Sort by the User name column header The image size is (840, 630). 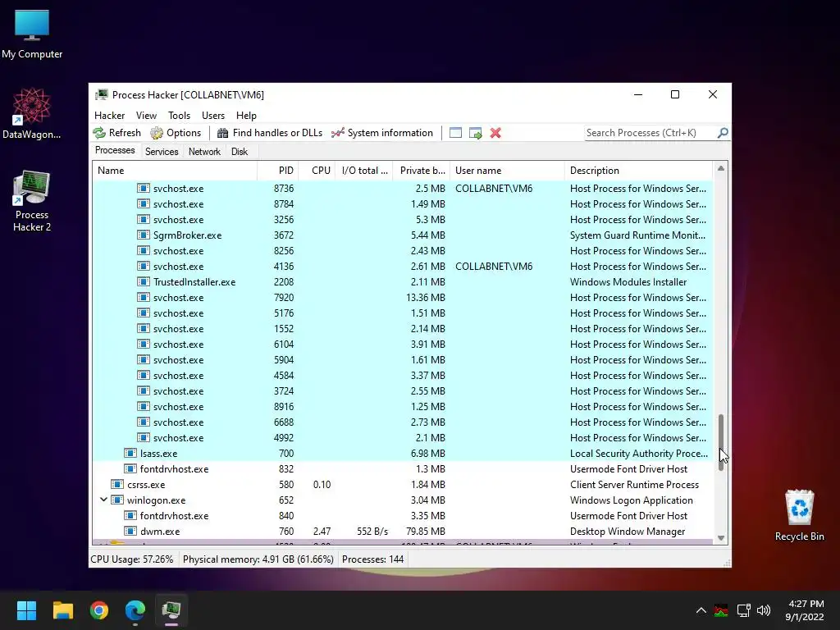pyautogui.click(x=507, y=171)
